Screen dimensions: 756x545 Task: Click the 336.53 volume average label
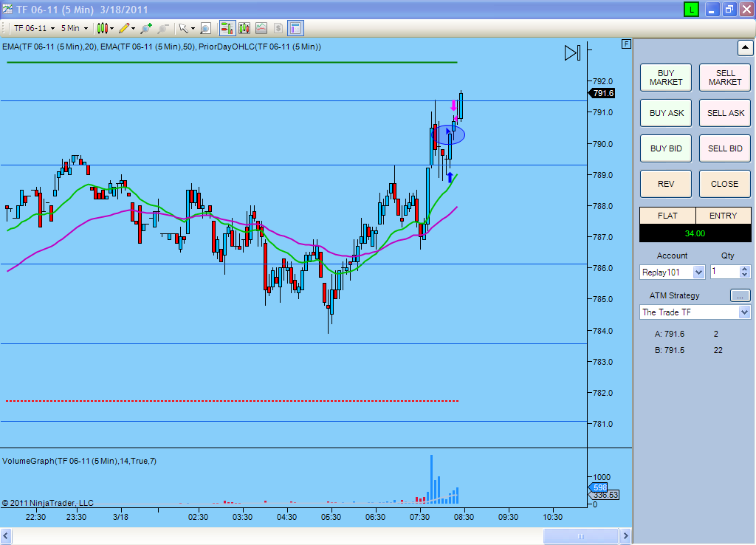[x=604, y=495]
